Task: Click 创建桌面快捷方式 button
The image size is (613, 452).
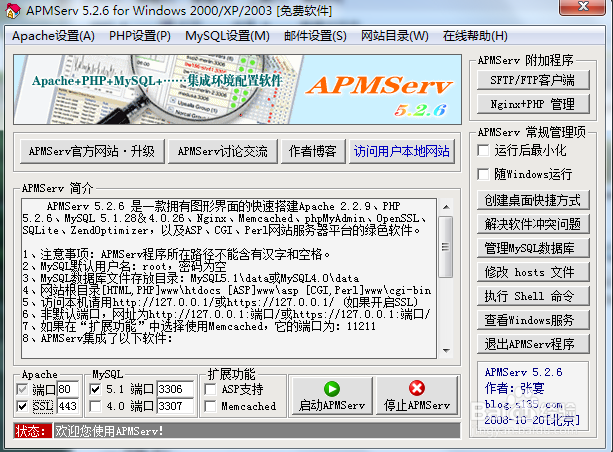Action: (533, 200)
